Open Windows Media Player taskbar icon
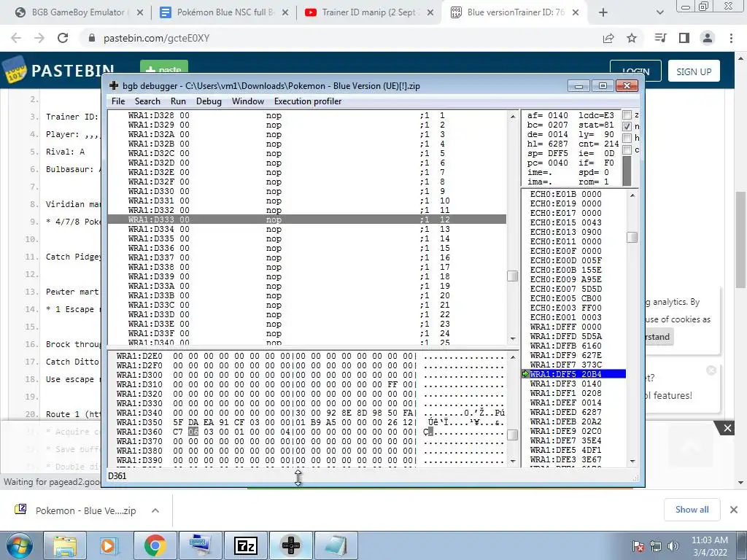This screenshot has width=747, height=560. [108, 545]
